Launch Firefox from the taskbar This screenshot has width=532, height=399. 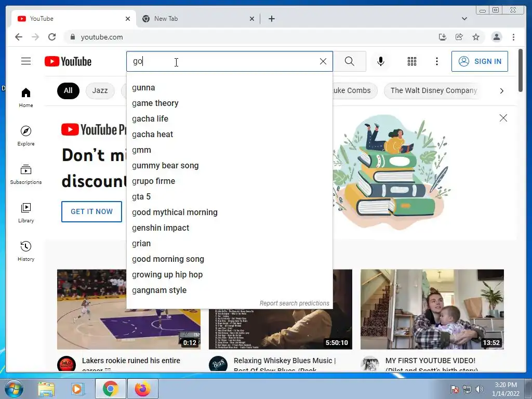click(x=143, y=389)
